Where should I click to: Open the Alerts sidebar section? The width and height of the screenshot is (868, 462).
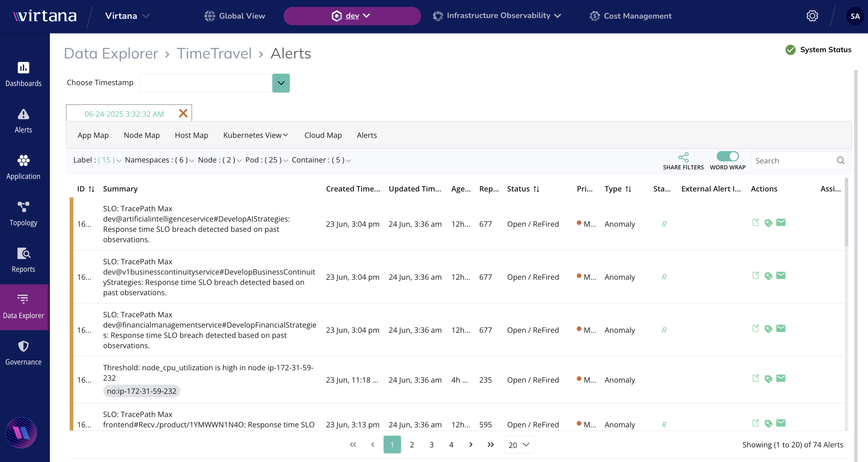pos(23,121)
